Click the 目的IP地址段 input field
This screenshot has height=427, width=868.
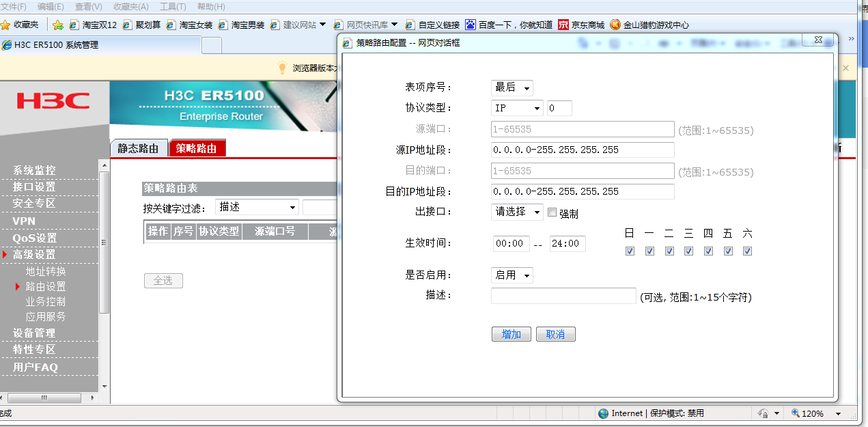click(x=583, y=191)
